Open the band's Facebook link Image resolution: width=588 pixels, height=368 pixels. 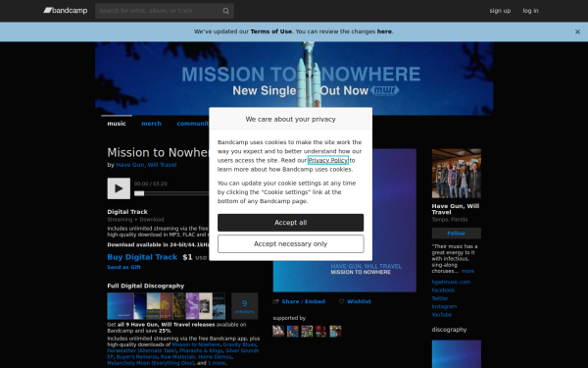coord(443,290)
